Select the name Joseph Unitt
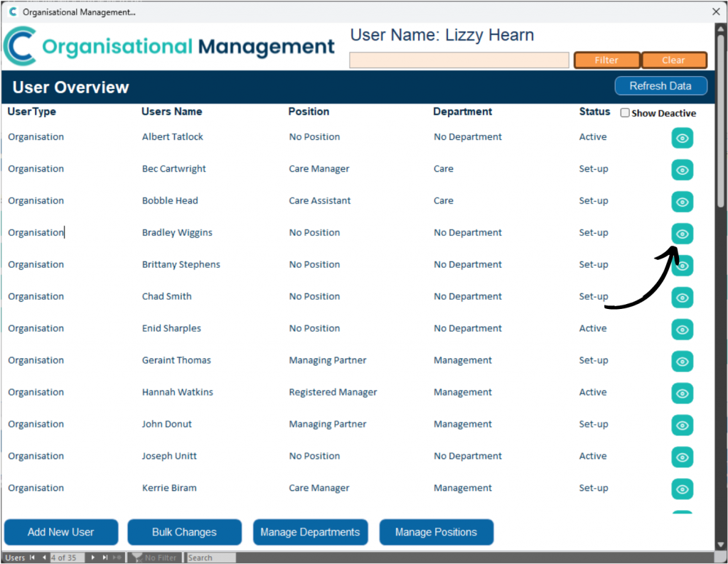The image size is (728, 564). pyautogui.click(x=169, y=456)
